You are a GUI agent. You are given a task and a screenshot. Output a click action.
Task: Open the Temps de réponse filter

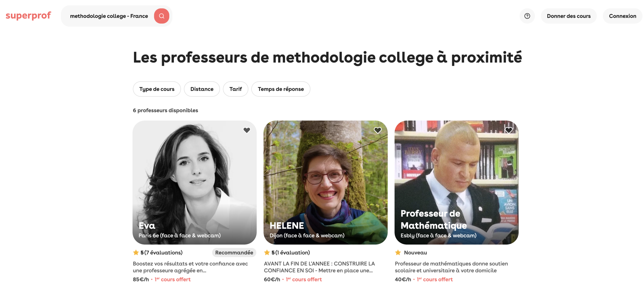(x=281, y=89)
